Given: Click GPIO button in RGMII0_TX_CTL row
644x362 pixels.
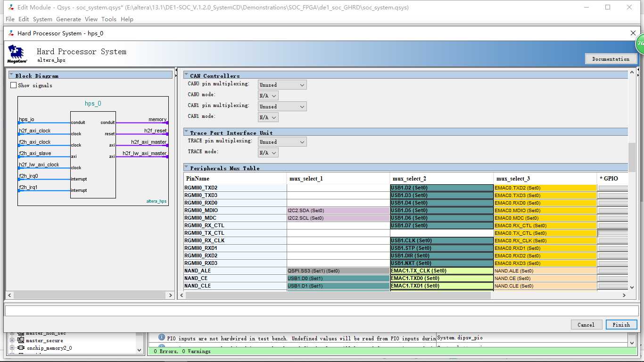Looking at the screenshot, I should tap(613, 233).
